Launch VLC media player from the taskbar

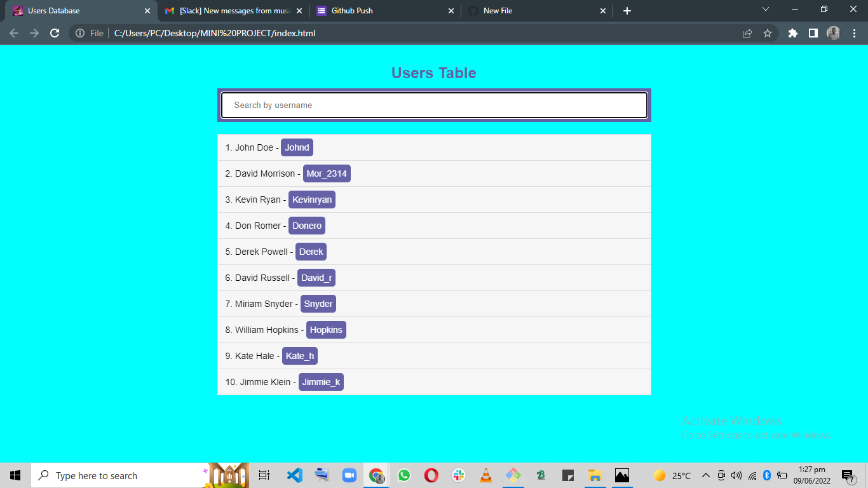485,475
